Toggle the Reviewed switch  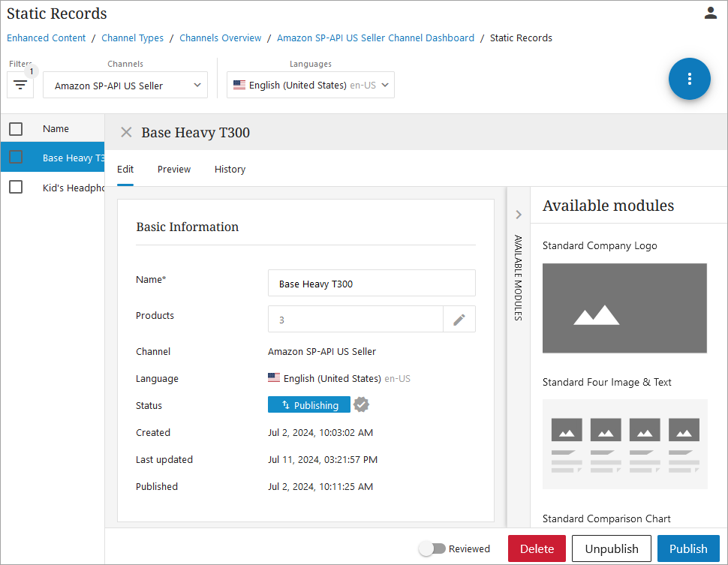coord(432,548)
